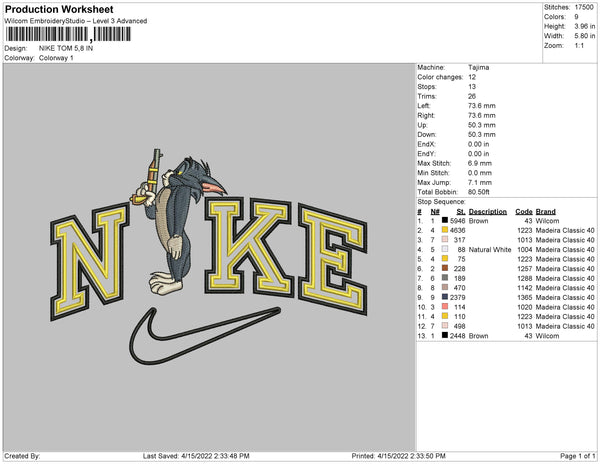Click the Trims value '26'
The image size is (600, 464).
point(472,96)
